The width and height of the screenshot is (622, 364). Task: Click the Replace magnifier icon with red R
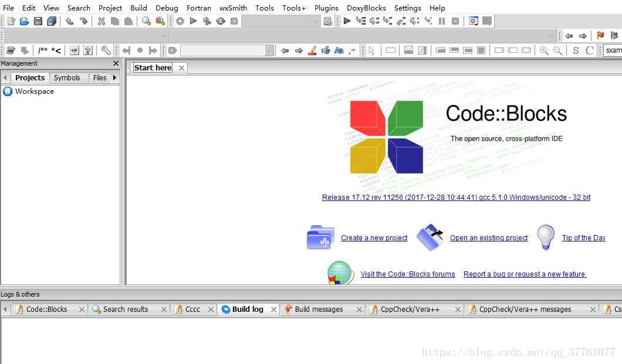[x=160, y=21]
